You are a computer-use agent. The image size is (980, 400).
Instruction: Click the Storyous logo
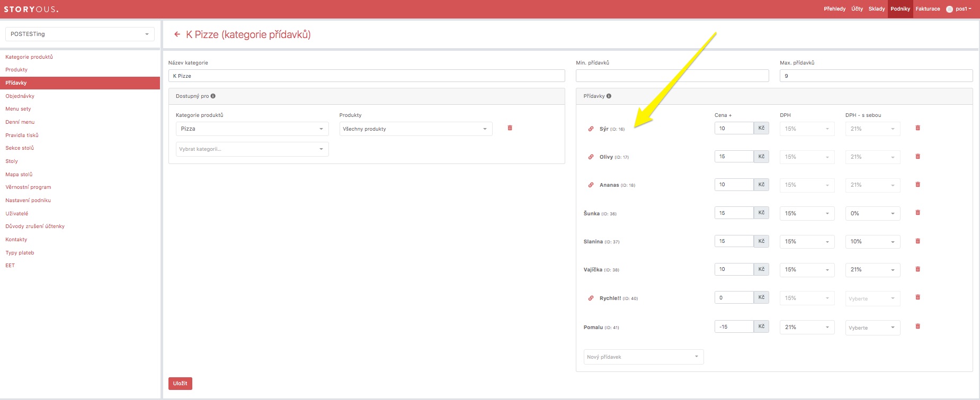click(x=31, y=9)
